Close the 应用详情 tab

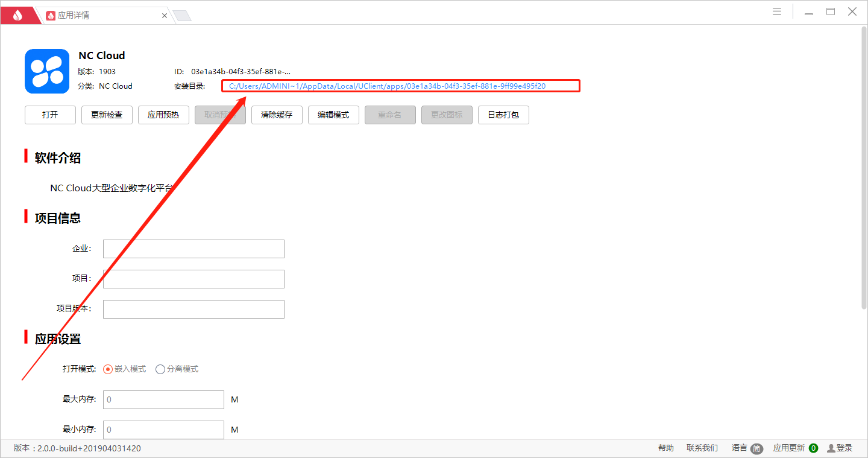coord(165,16)
